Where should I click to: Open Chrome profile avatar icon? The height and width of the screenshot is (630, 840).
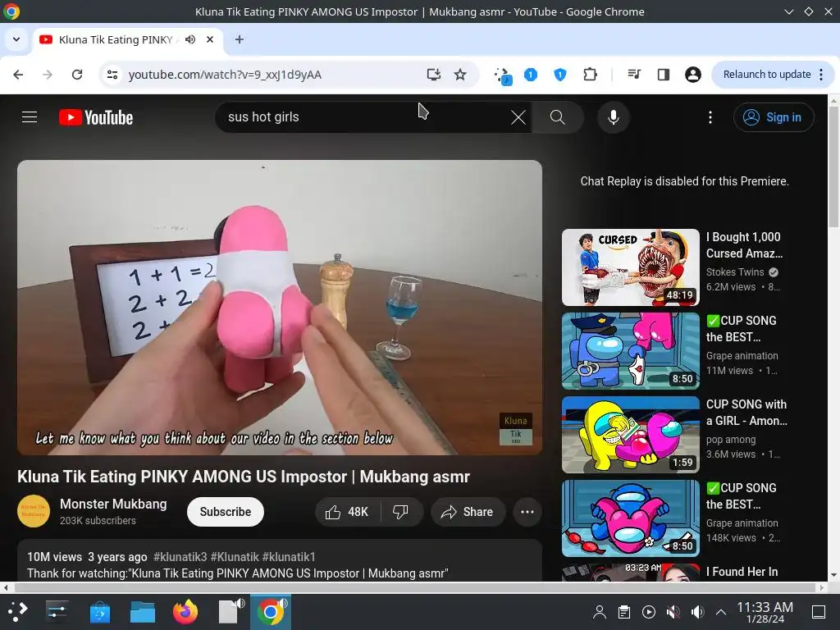click(x=693, y=75)
